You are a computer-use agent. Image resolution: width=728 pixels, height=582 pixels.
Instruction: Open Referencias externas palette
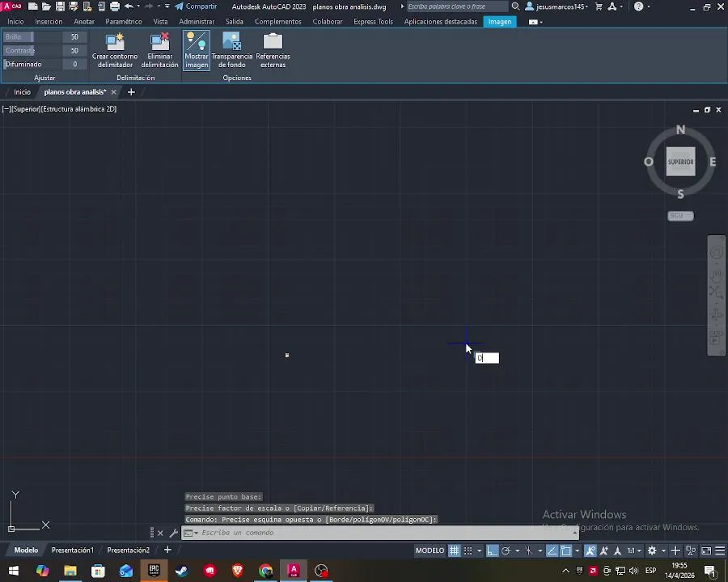click(x=273, y=50)
